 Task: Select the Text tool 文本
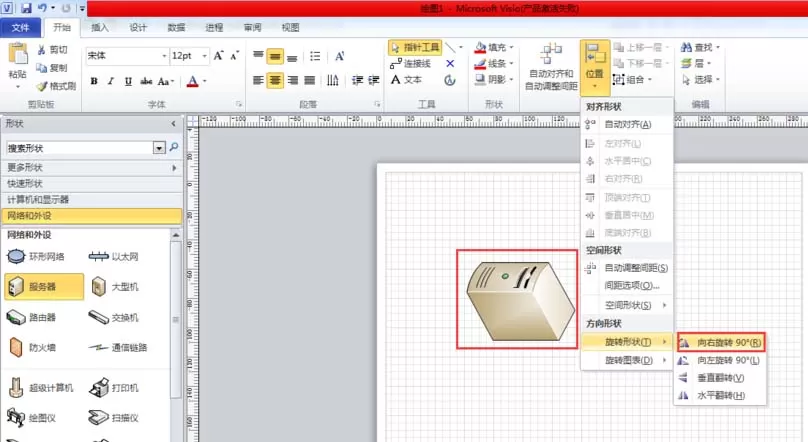click(406, 79)
